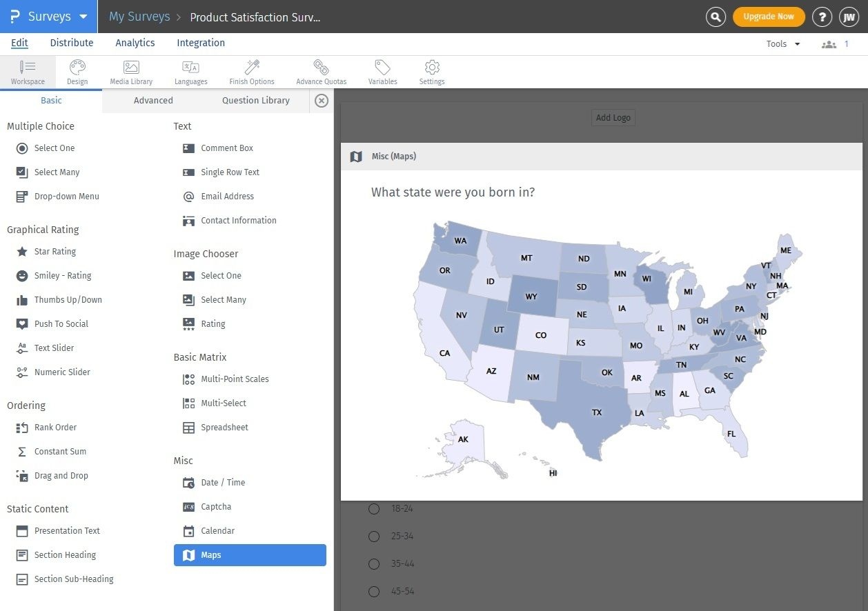Click the Advance Quotas icon
This screenshot has width=868, height=611.
321,71
